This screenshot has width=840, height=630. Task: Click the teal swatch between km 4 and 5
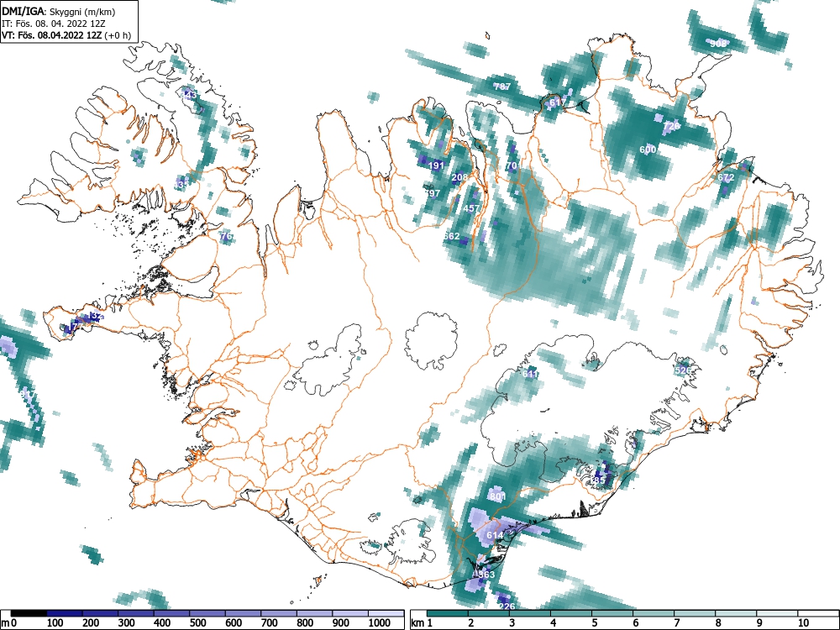[x=571, y=613]
